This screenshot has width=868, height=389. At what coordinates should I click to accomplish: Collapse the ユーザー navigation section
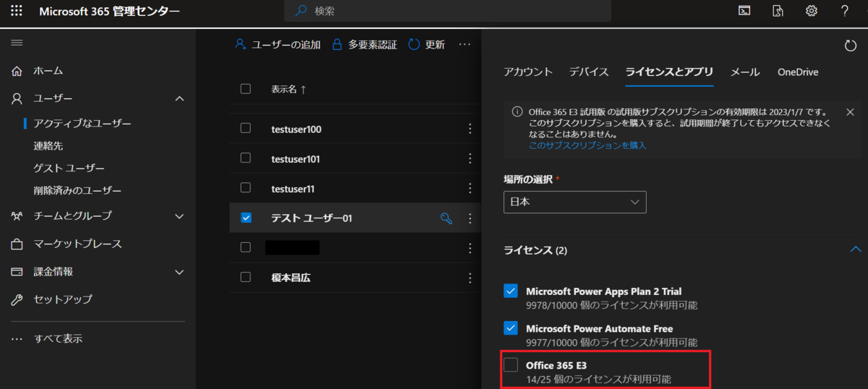[180, 98]
